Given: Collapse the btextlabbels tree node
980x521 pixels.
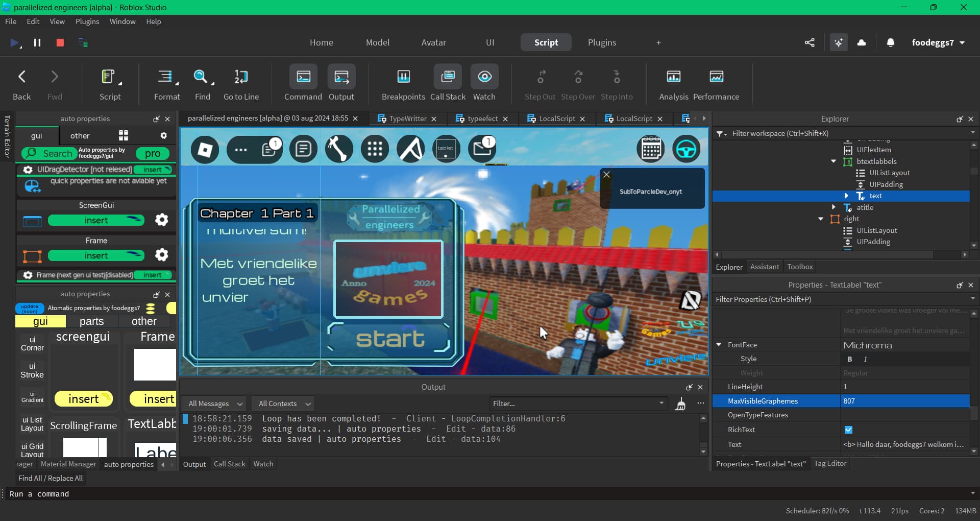Looking at the screenshot, I should tap(834, 161).
